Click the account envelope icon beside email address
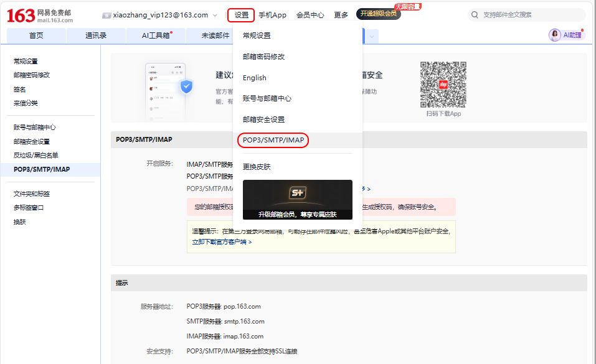 [x=106, y=15]
